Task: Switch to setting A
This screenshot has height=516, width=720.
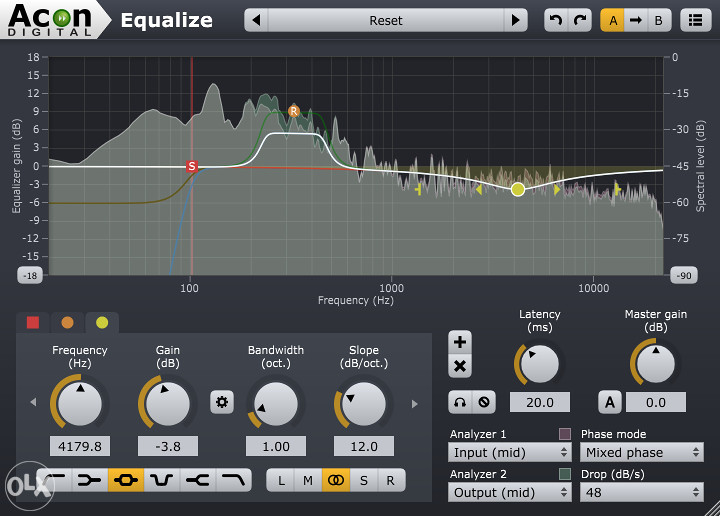Action: pos(613,20)
